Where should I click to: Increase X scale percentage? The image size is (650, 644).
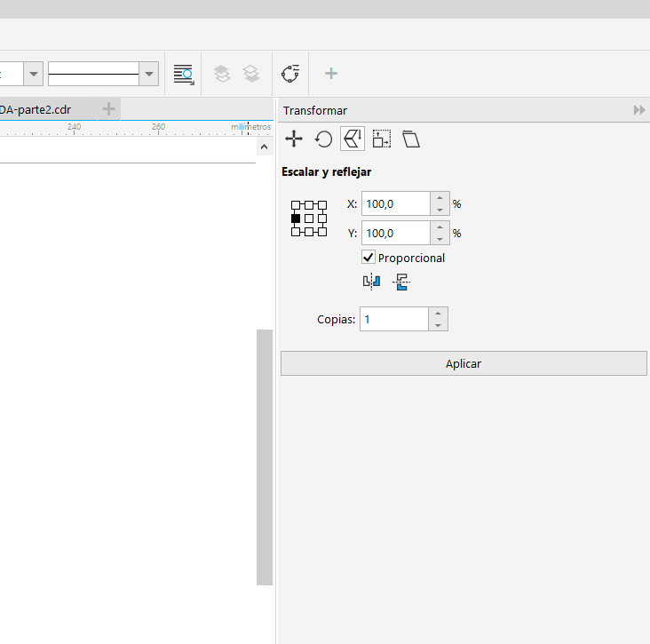(440, 198)
